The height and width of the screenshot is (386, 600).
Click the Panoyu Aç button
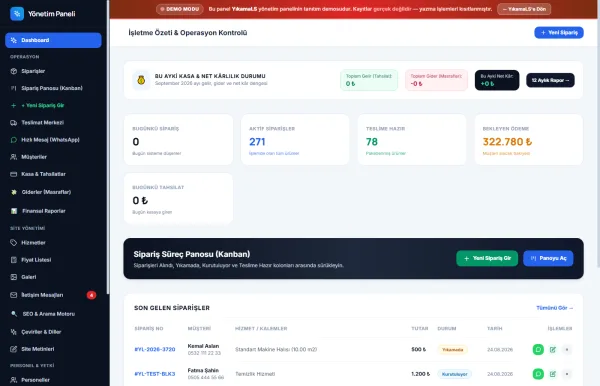[x=548, y=258]
